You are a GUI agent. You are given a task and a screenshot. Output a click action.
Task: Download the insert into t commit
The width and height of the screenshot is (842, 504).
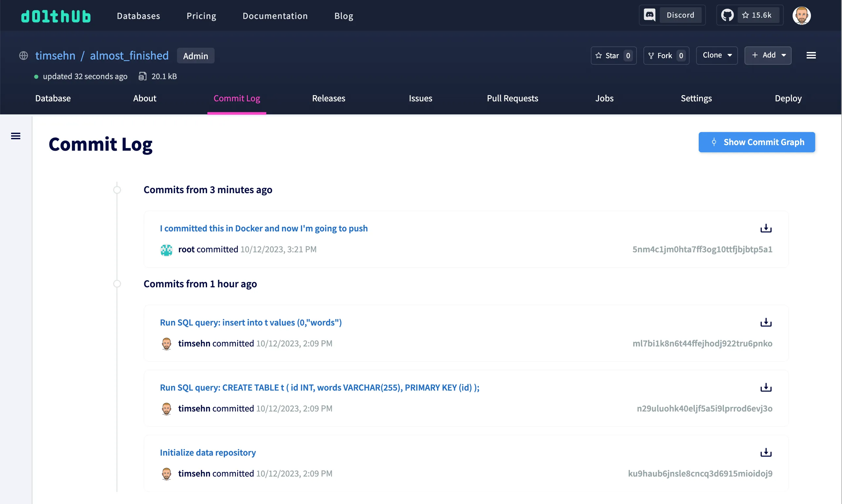(x=765, y=322)
